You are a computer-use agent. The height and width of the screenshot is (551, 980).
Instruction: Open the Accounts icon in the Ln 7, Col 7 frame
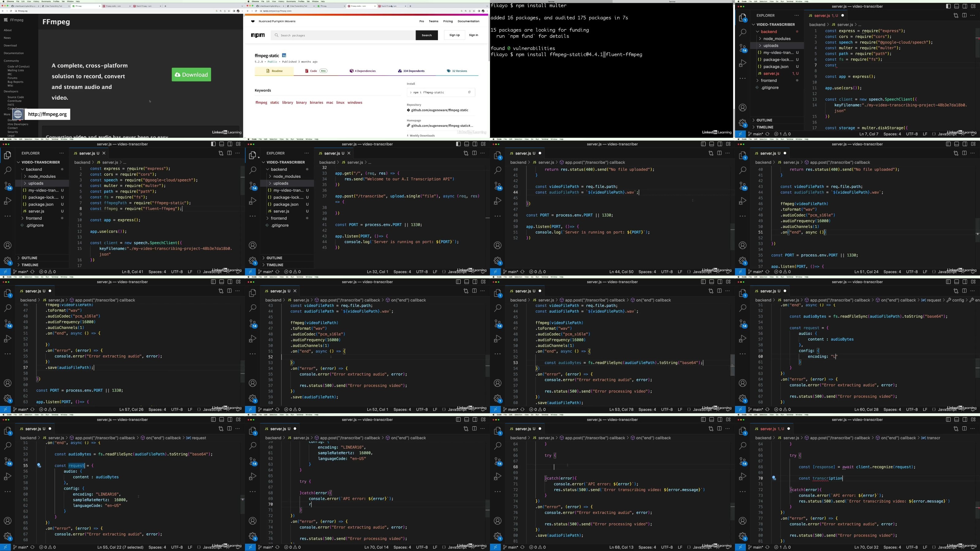coord(743,108)
